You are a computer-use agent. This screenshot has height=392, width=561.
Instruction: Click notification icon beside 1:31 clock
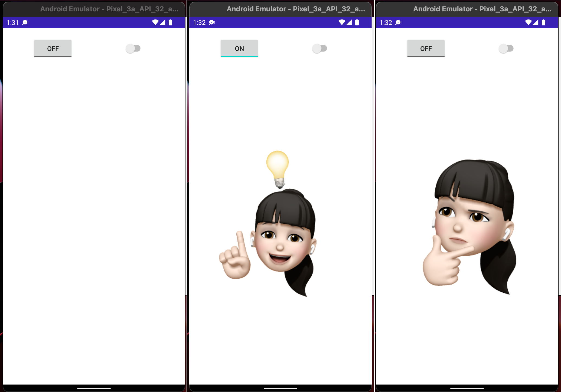(25, 22)
